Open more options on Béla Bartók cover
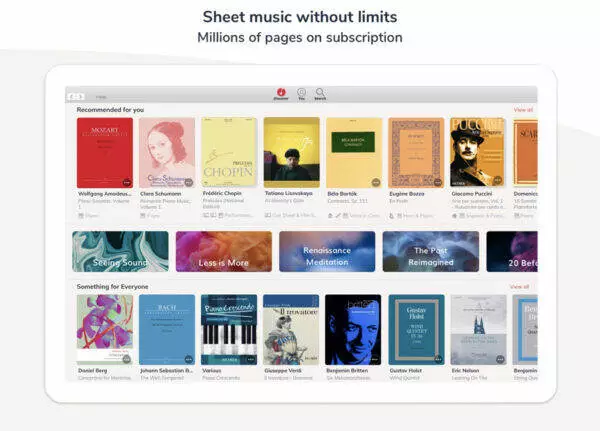Viewport: 600px width, 431px height. (x=376, y=182)
